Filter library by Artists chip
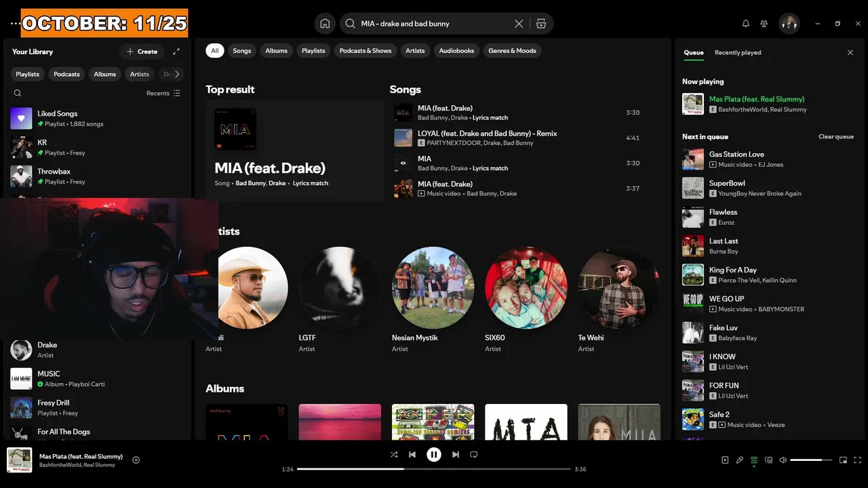This screenshot has width=868, height=488. point(140,75)
